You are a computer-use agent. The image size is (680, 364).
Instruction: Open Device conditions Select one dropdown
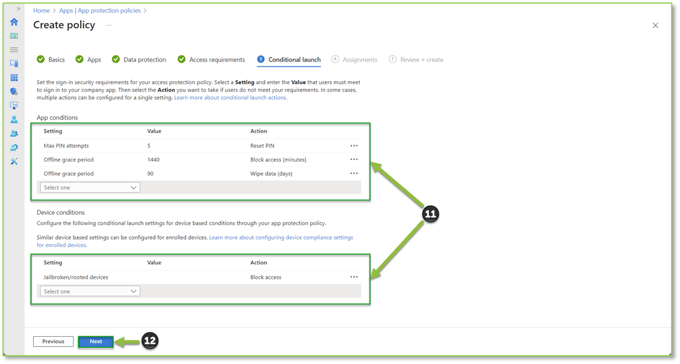pyautogui.click(x=90, y=291)
